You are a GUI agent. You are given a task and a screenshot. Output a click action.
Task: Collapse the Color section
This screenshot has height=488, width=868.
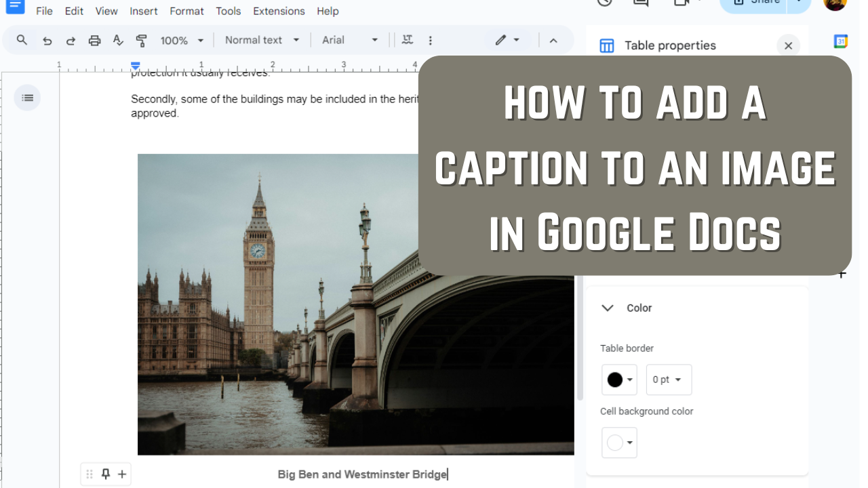point(608,308)
